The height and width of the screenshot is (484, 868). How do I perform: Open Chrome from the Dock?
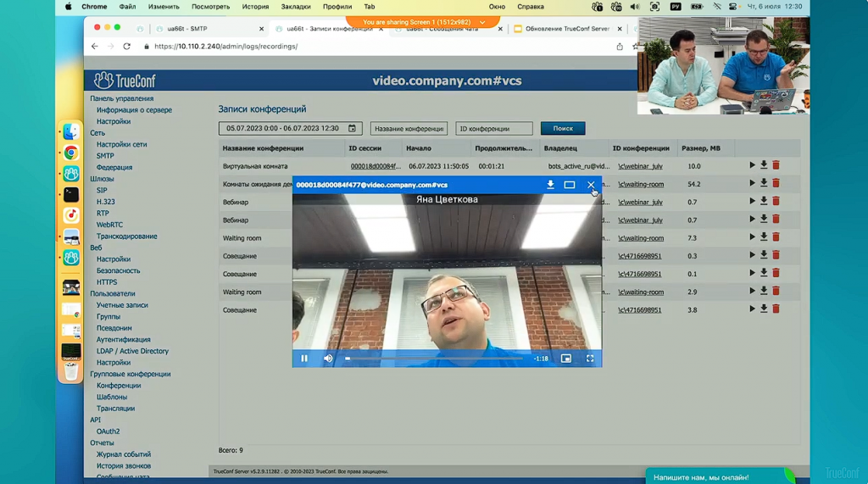tap(71, 153)
